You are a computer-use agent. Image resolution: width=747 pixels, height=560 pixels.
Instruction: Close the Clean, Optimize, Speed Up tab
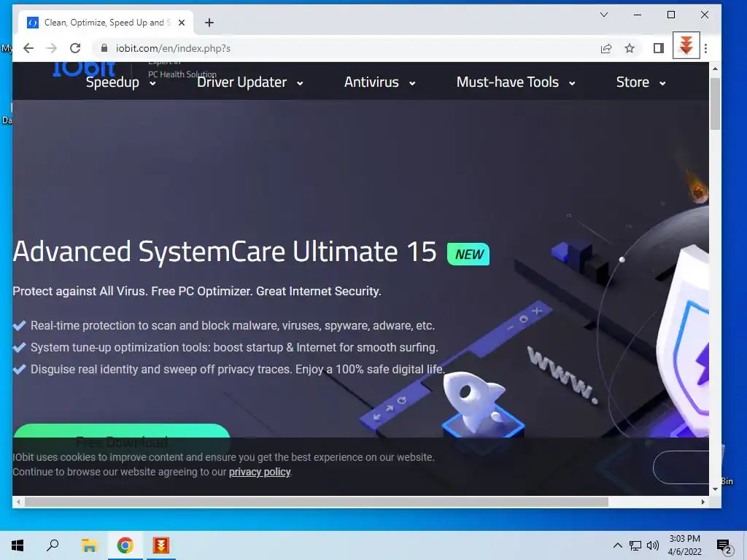tap(182, 23)
